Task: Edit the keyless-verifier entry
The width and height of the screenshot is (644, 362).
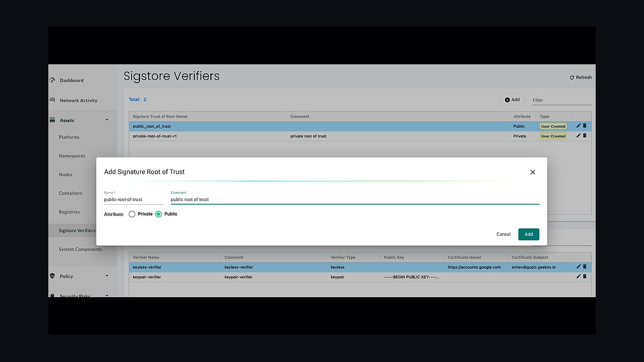Action: (x=579, y=267)
